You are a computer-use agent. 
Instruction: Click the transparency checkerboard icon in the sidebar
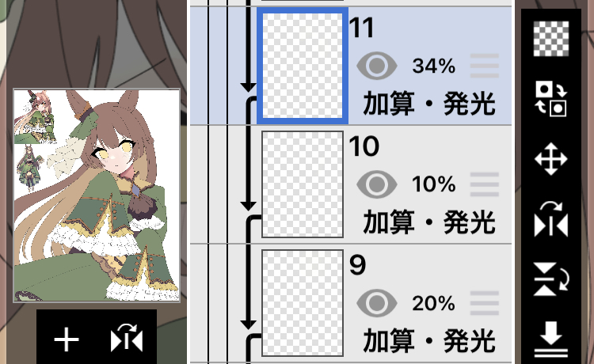click(x=550, y=39)
